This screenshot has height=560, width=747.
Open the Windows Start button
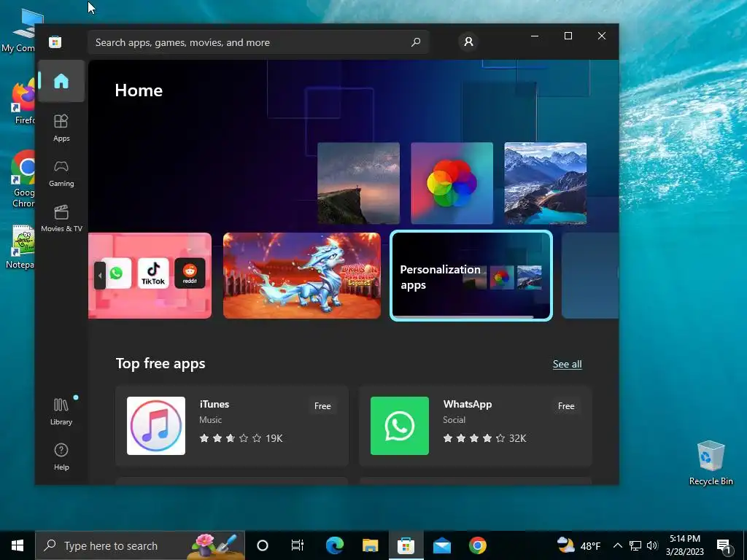18,545
